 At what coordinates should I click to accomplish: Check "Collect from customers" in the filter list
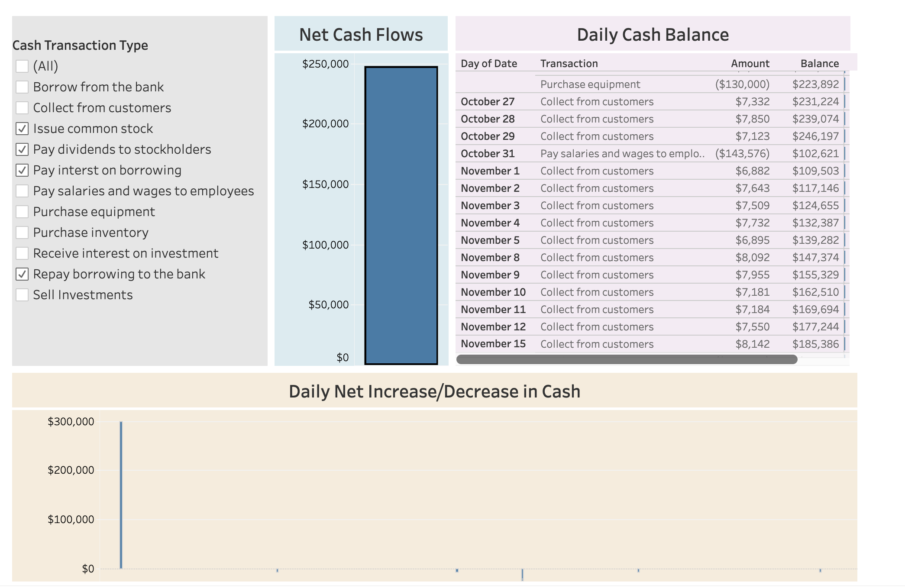(21, 107)
